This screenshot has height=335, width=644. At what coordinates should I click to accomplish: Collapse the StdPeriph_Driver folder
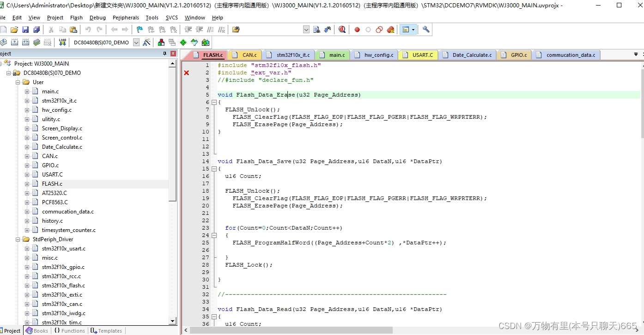pyautogui.click(x=18, y=239)
